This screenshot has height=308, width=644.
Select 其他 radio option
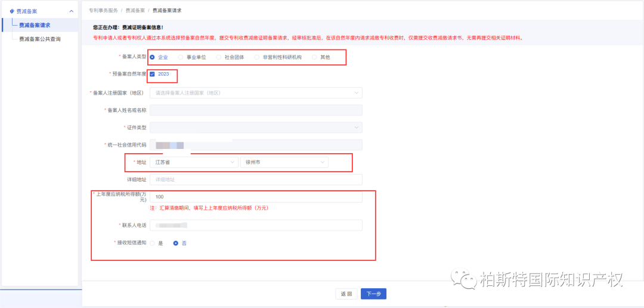321,57
